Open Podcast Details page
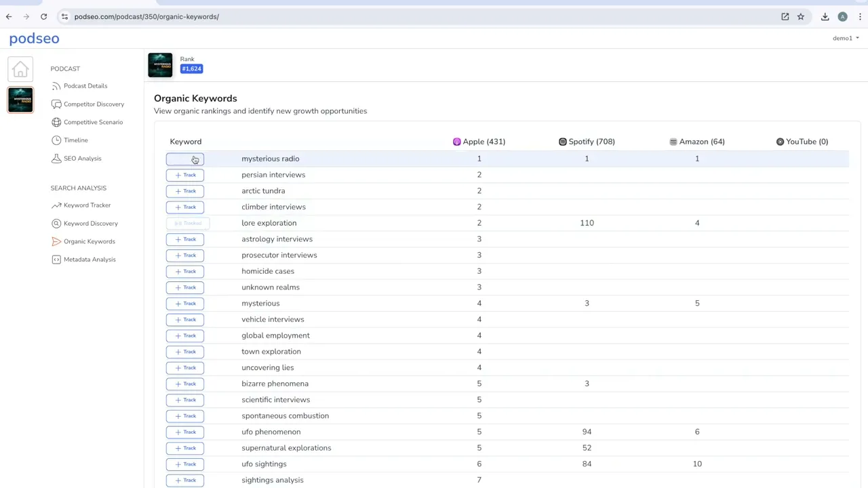 [x=85, y=86]
